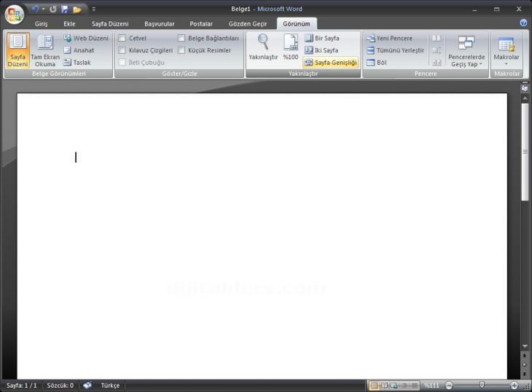This screenshot has height=392, width=532.
Task: Select web layout icon in status bar
Action: [x=394, y=385]
